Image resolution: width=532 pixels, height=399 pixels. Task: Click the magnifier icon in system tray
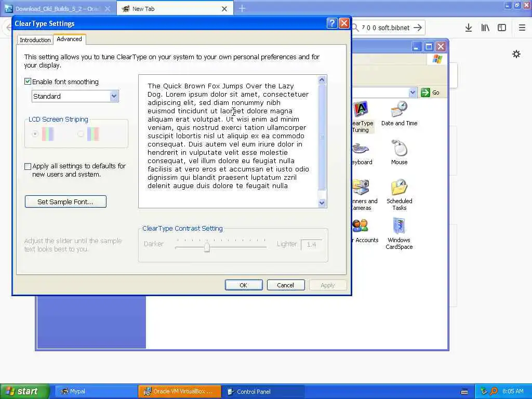click(494, 391)
